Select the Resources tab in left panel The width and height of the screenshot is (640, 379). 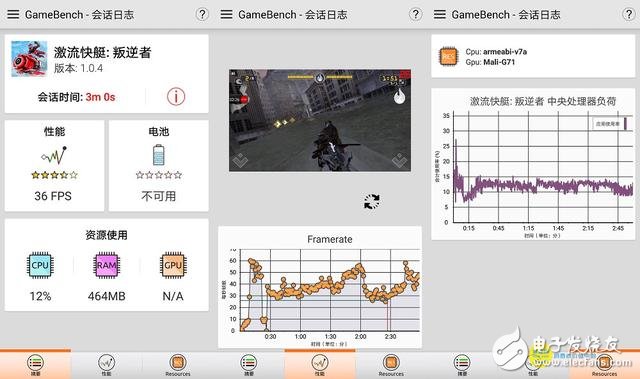tap(178, 364)
